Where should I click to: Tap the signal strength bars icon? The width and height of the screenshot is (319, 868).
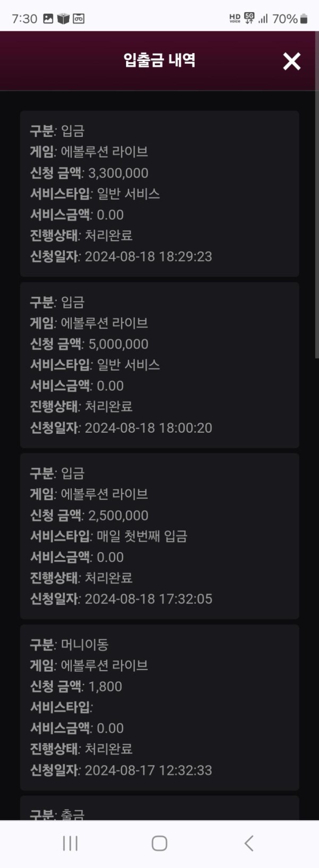pos(263,19)
